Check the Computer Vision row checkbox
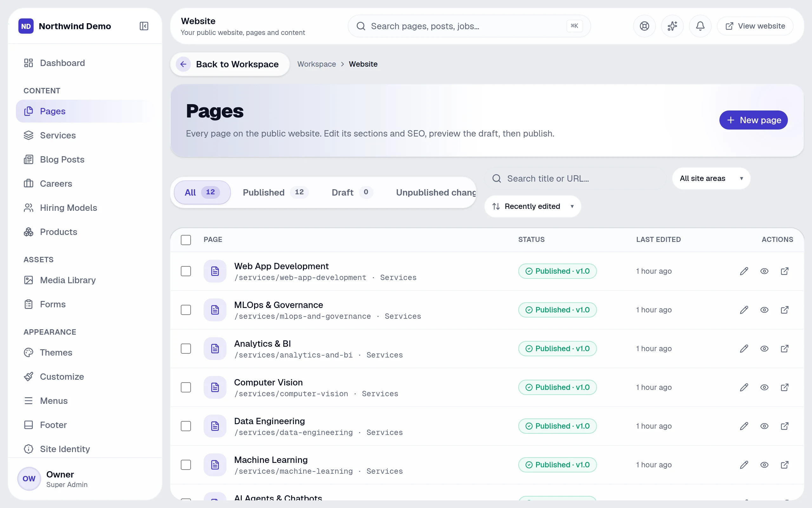812x508 pixels. tap(186, 387)
